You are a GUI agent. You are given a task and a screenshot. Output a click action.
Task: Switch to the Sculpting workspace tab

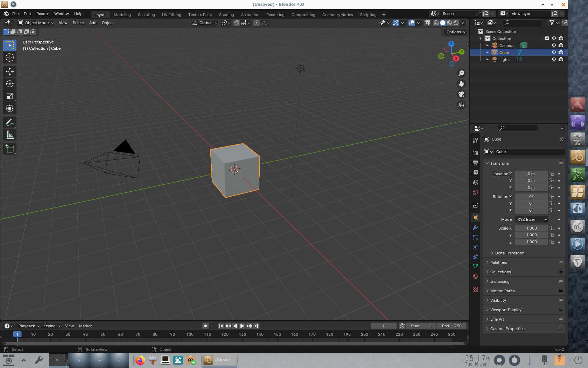146,15
